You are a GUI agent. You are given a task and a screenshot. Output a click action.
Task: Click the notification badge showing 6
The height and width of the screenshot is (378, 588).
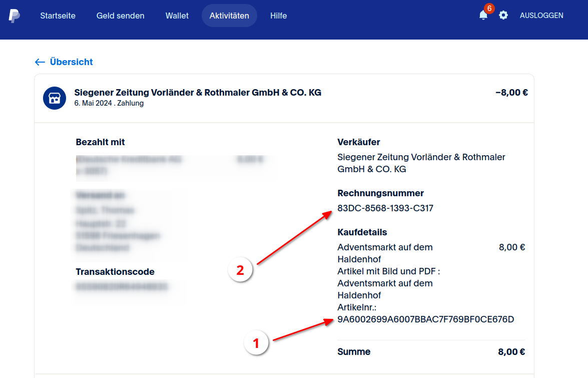[x=489, y=9]
